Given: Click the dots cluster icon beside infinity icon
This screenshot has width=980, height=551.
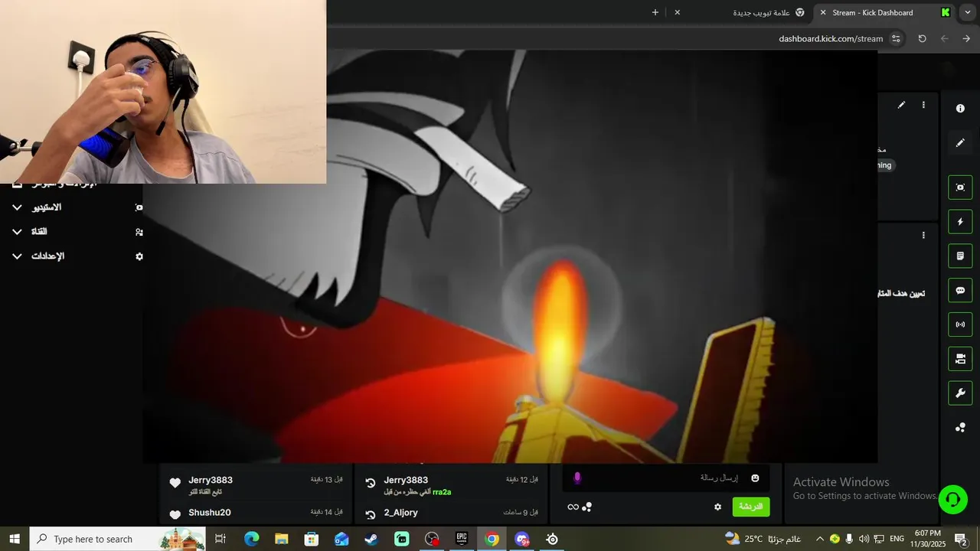Looking at the screenshot, I should pyautogui.click(x=587, y=507).
